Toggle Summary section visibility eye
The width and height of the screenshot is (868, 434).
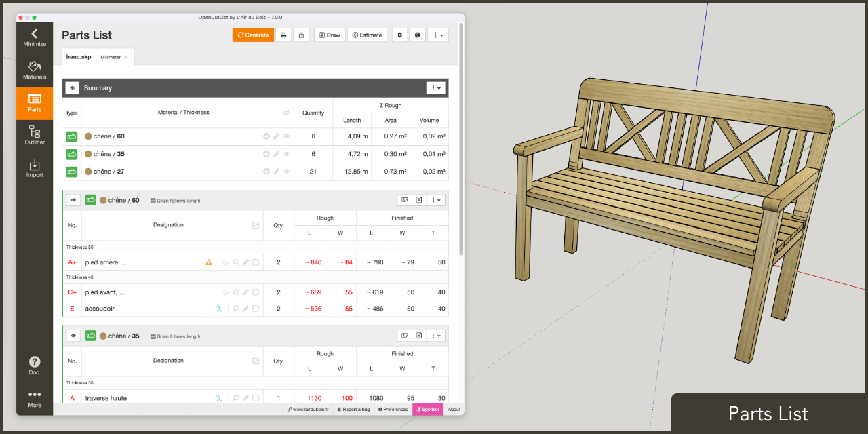coord(73,87)
